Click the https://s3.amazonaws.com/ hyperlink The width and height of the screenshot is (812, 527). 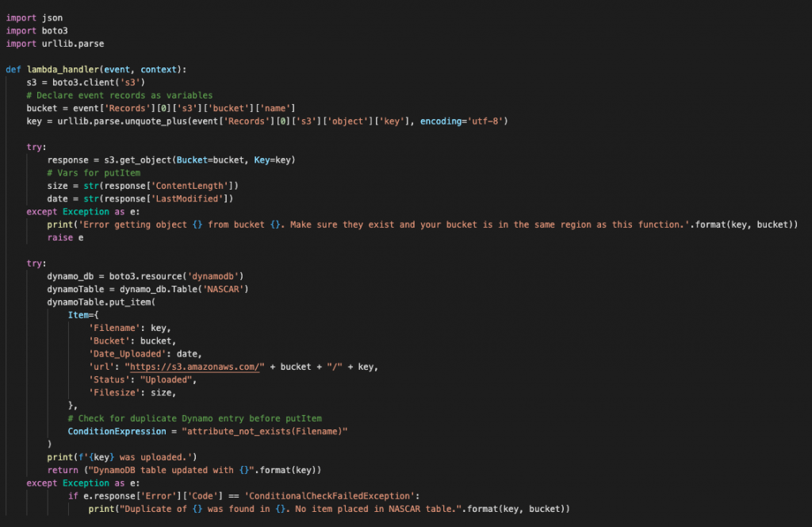pyautogui.click(x=194, y=366)
